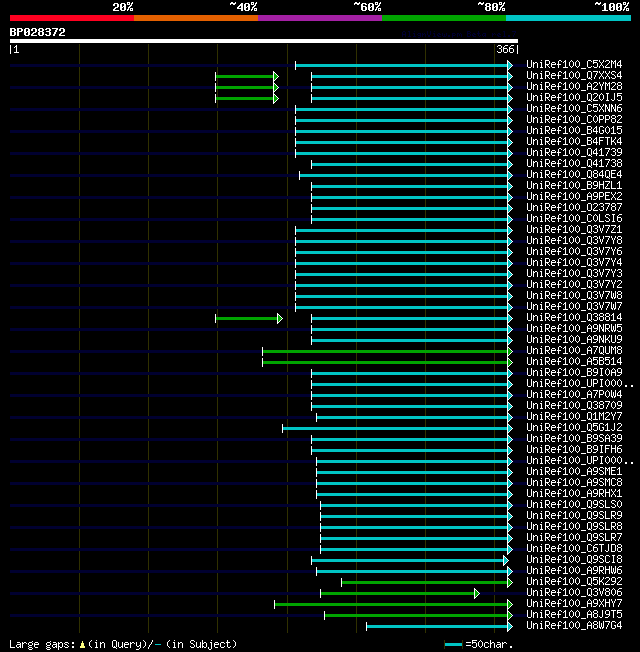Viewport: 640px width, 652px height.
Task: Select the UniRef100_C6TJD8 label
Action: click(x=574, y=548)
